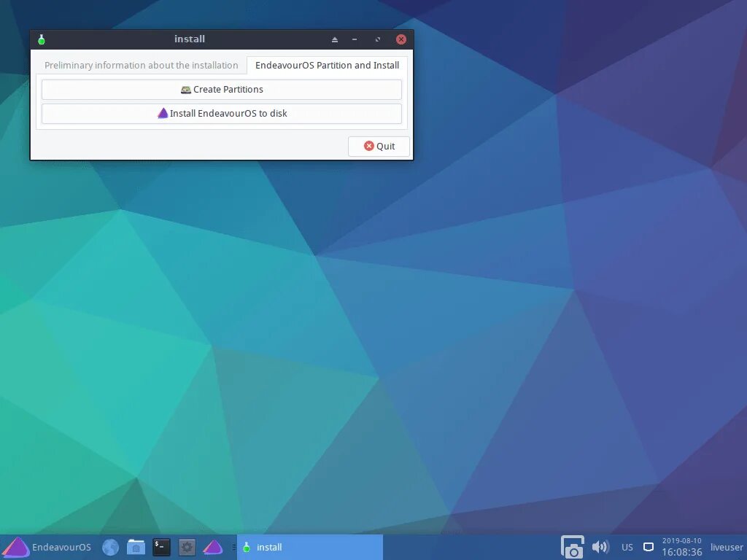Switch to Preliminary information about the installation tab
Image resolution: width=747 pixels, height=560 pixels.
tap(141, 65)
